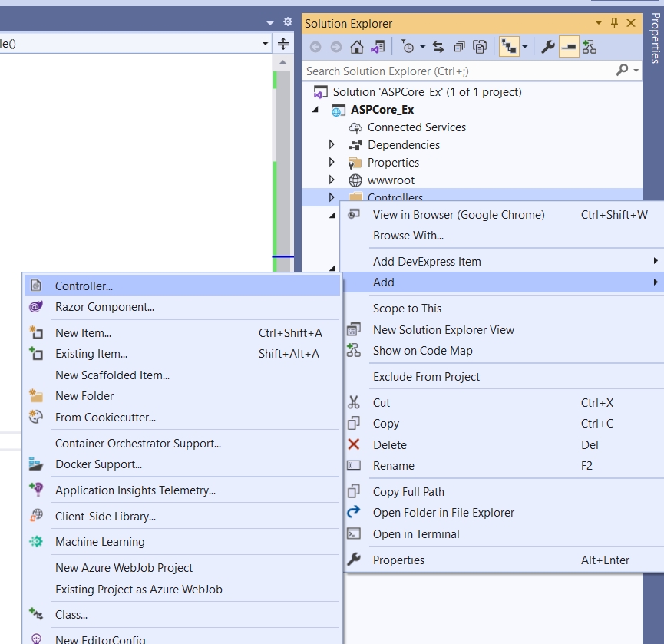Select the ASPCore_Ex project node

coord(382,110)
